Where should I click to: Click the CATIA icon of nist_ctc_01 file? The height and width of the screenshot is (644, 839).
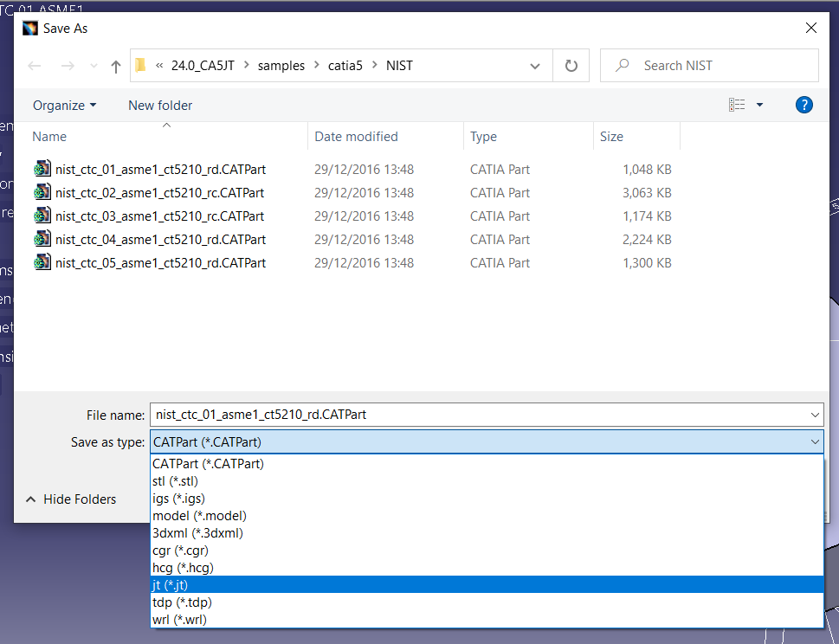pyautogui.click(x=42, y=169)
